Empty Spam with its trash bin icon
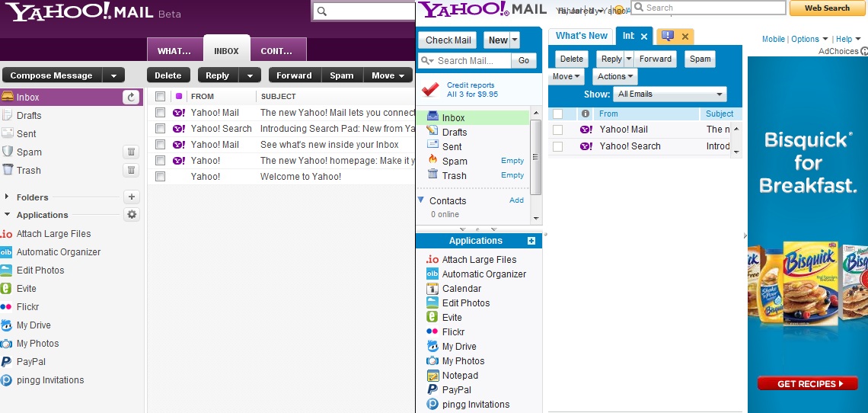The height and width of the screenshot is (413, 868). (131, 152)
